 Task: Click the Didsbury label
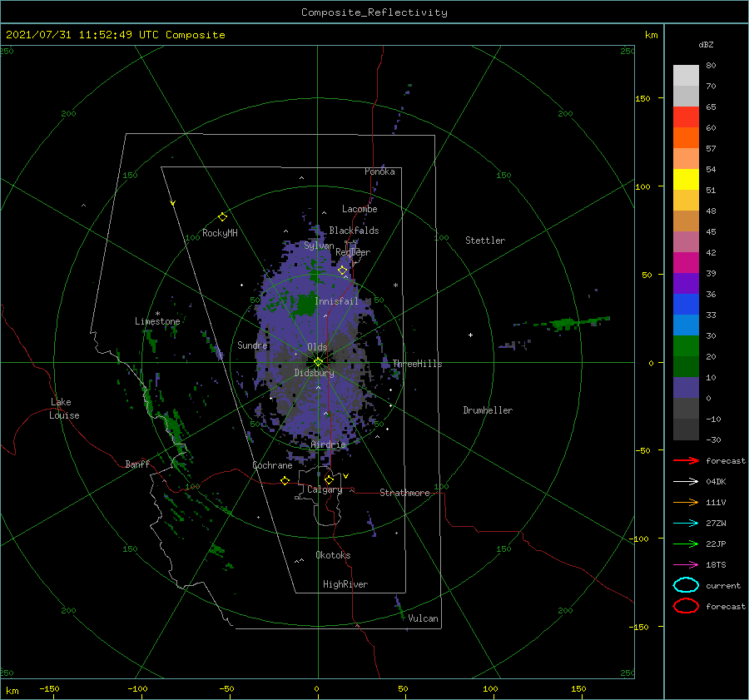315,373
